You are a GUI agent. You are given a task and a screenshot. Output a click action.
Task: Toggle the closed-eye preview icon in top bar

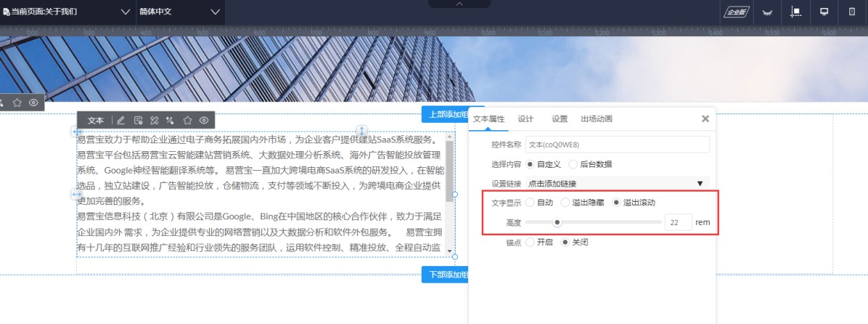767,12
